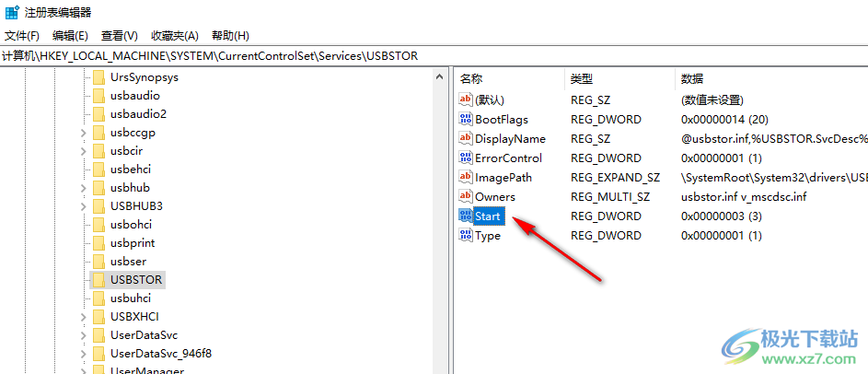Viewport: 868px width, 374px height.
Task: Click the ErrorControl DWORD value icon
Action: click(x=466, y=158)
